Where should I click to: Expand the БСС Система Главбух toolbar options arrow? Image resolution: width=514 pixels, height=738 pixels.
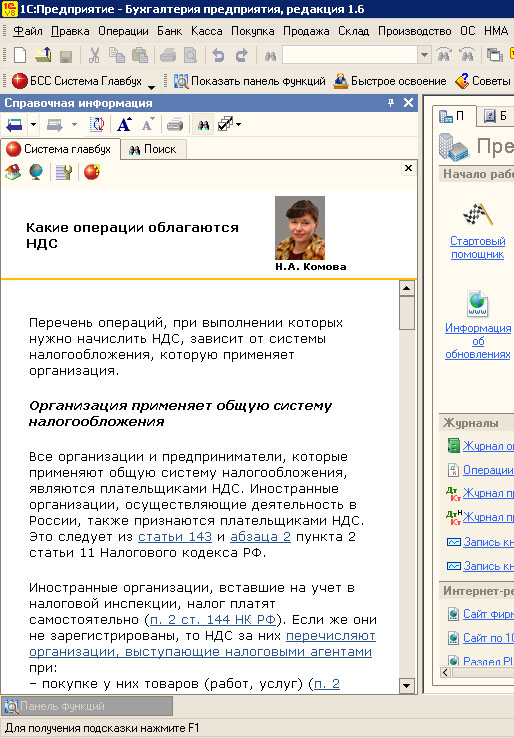click(x=151, y=86)
